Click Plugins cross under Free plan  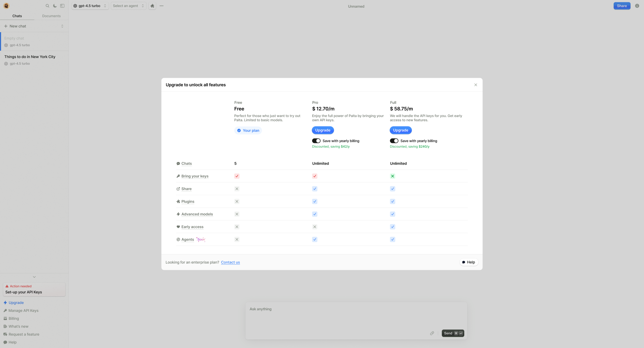click(x=237, y=202)
